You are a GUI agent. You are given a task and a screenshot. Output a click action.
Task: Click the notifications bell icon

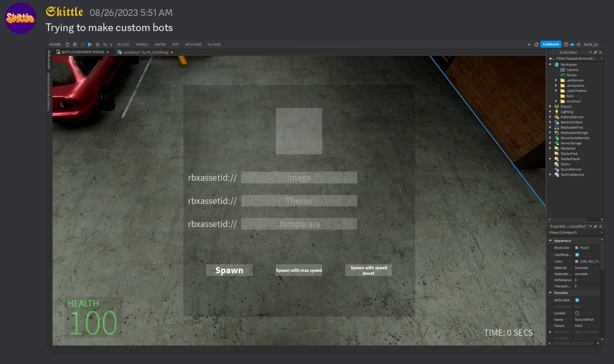(536, 44)
